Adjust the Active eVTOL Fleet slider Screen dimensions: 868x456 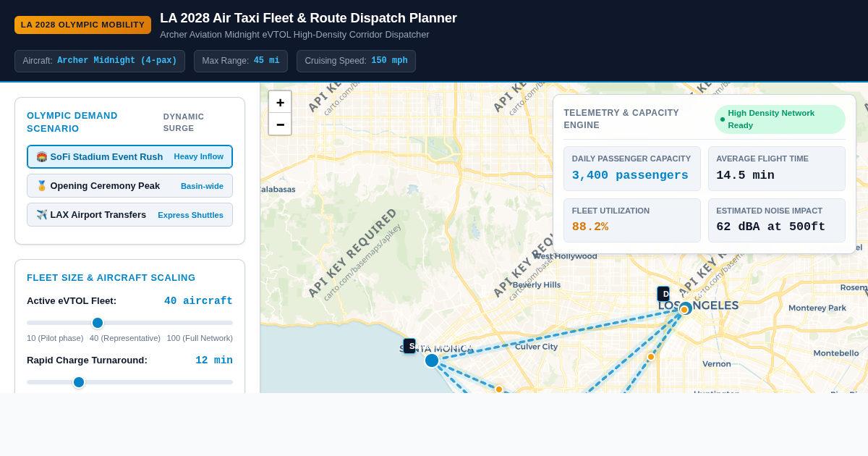point(129,323)
